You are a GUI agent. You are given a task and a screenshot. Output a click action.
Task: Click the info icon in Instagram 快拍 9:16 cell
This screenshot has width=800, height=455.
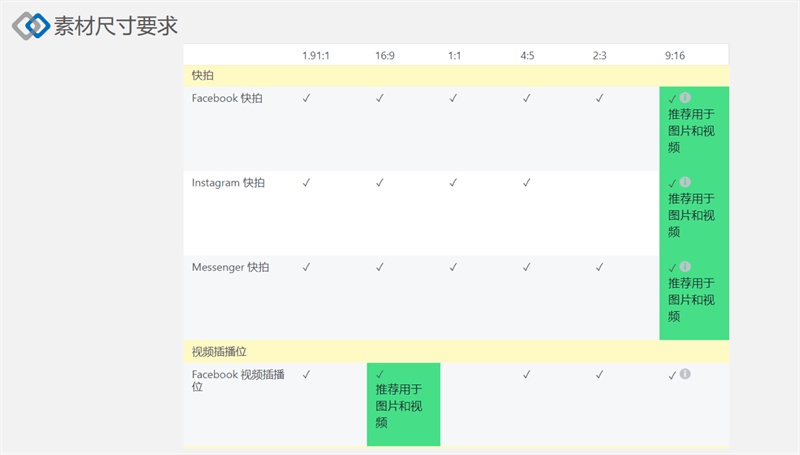pyautogui.click(x=685, y=182)
